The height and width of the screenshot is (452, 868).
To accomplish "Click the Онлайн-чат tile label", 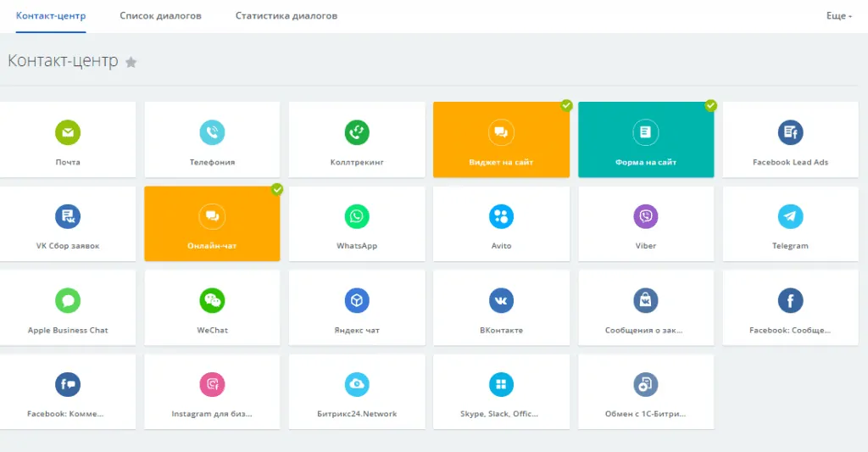I will tap(212, 246).
